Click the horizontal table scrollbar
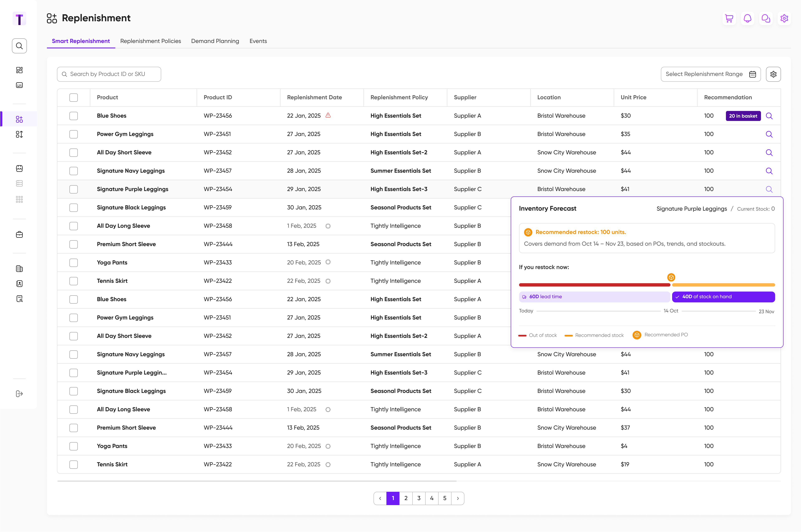Viewport: 801px width, 532px height. coord(257,481)
